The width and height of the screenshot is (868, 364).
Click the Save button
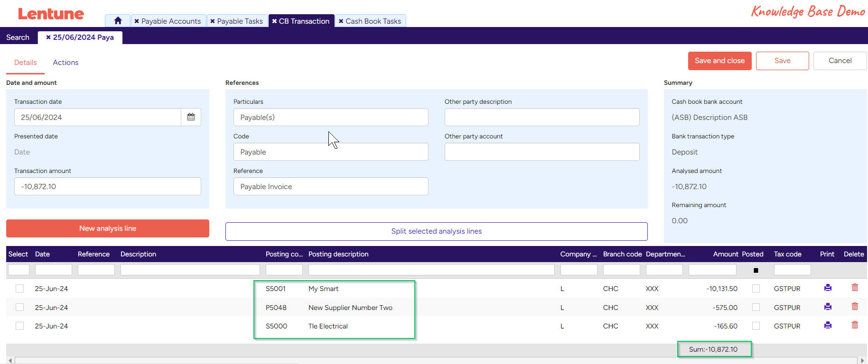coord(782,61)
